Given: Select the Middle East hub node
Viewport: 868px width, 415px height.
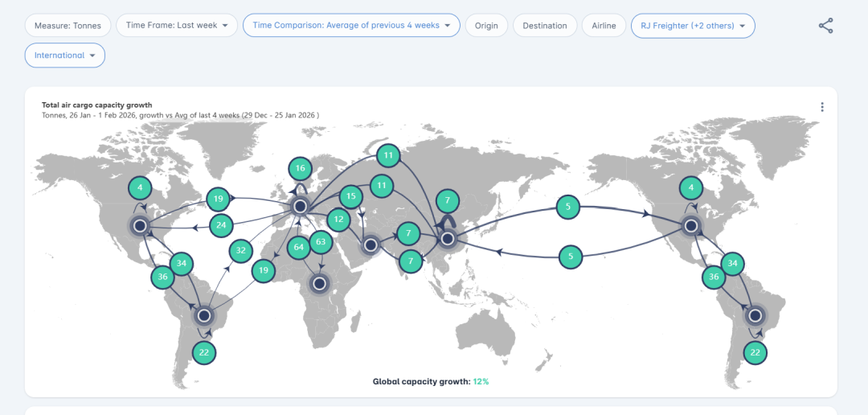Looking at the screenshot, I should click(371, 244).
